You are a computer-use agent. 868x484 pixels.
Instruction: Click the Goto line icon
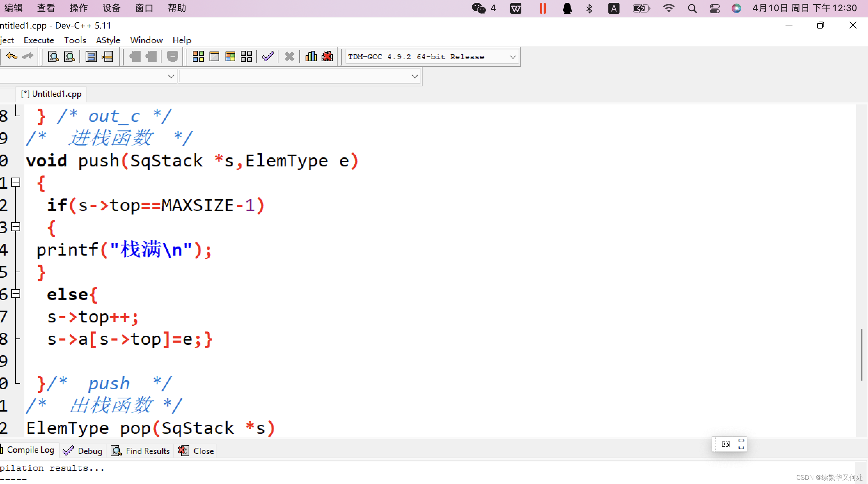pos(107,56)
